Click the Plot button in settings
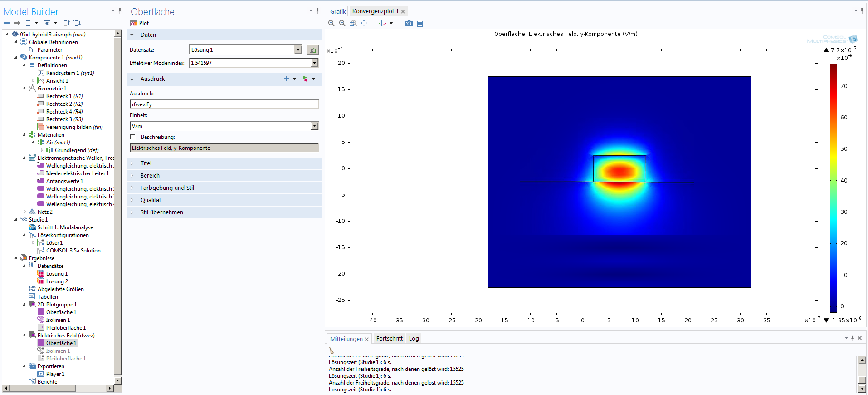This screenshot has height=395, width=868. tap(140, 23)
